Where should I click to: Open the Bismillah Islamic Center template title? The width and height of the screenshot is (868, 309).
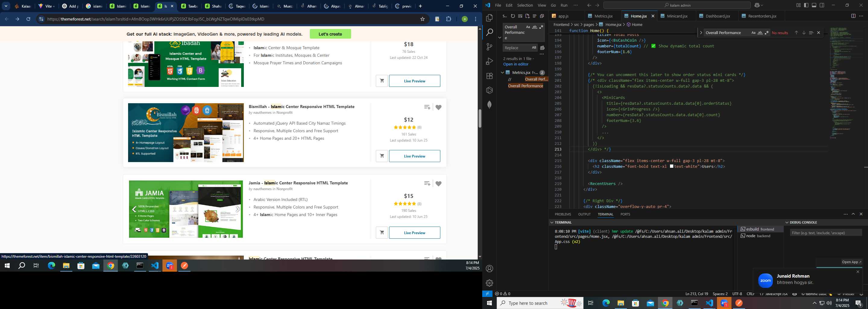301,107
